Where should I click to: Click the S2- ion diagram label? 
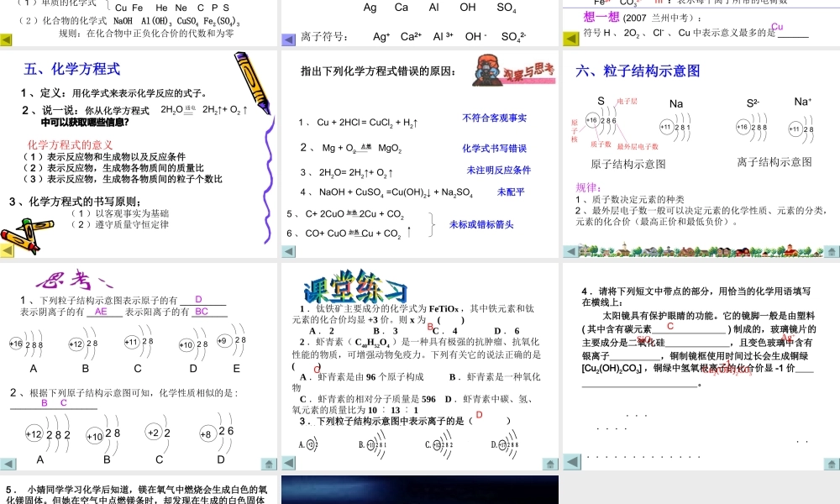[x=753, y=102]
